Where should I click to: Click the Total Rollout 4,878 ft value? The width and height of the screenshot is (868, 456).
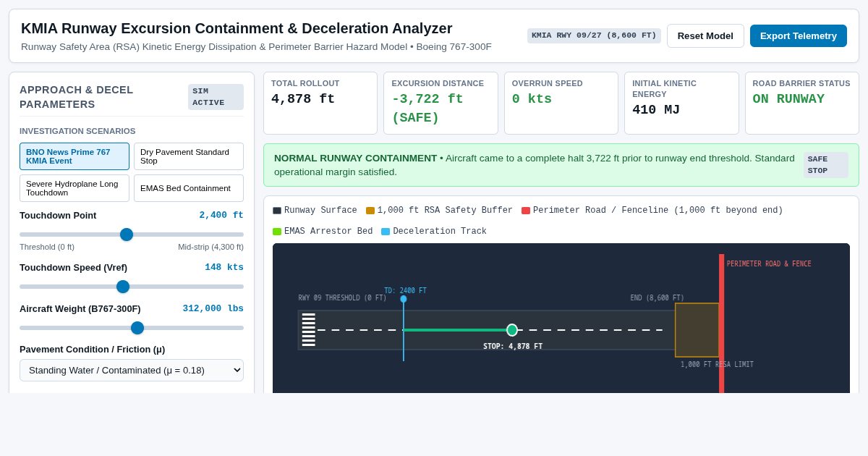pyautogui.click(x=303, y=99)
